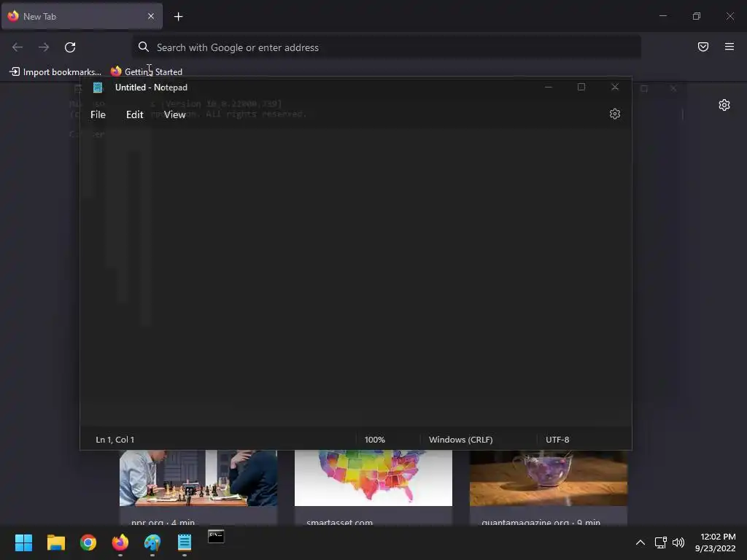This screenshot has height=560, width=747.
Task: Open Notepad settings gear
Action: [x=614, y=114]
